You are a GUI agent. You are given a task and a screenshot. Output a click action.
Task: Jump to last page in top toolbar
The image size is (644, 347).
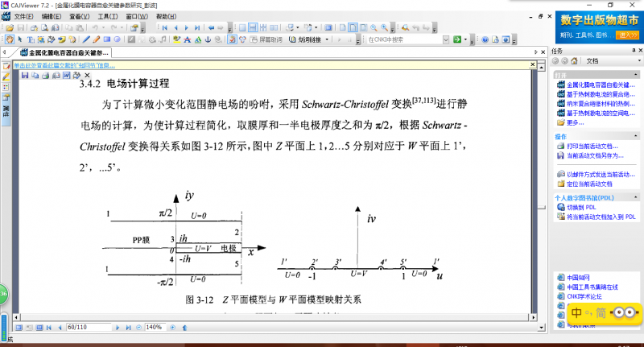click(x=197, y=28)
